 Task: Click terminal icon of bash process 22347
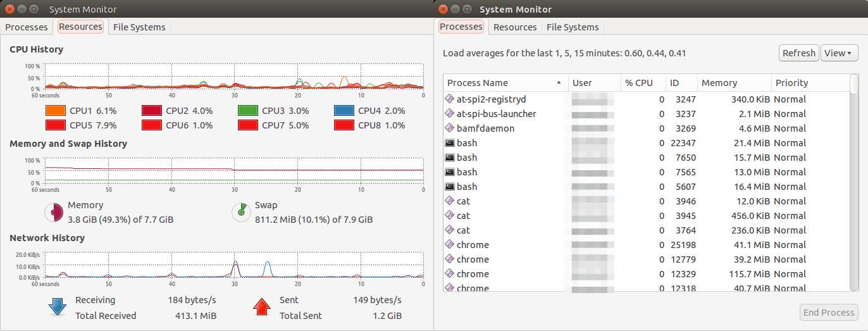click(x=450, y=143)
